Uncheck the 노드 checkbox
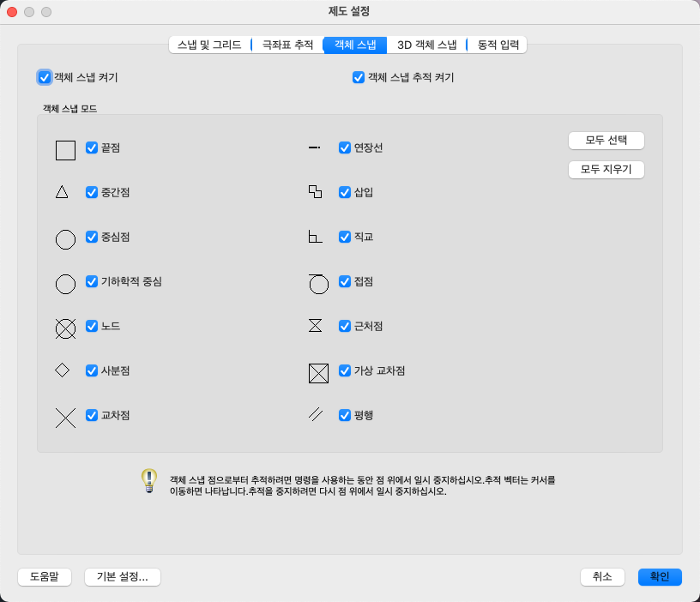This screenshot has height=602, width=700. pos(92,326)
